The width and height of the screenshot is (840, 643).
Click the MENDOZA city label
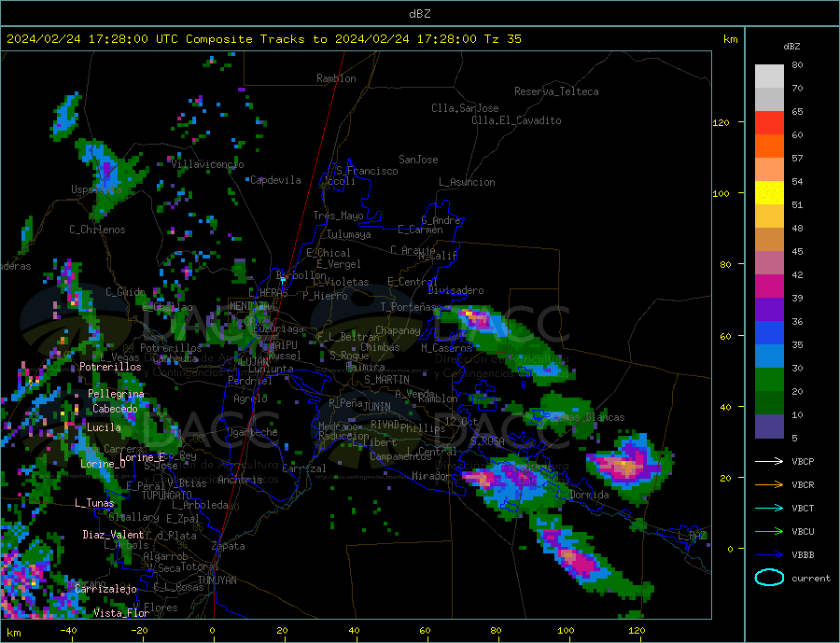point(249,306)
